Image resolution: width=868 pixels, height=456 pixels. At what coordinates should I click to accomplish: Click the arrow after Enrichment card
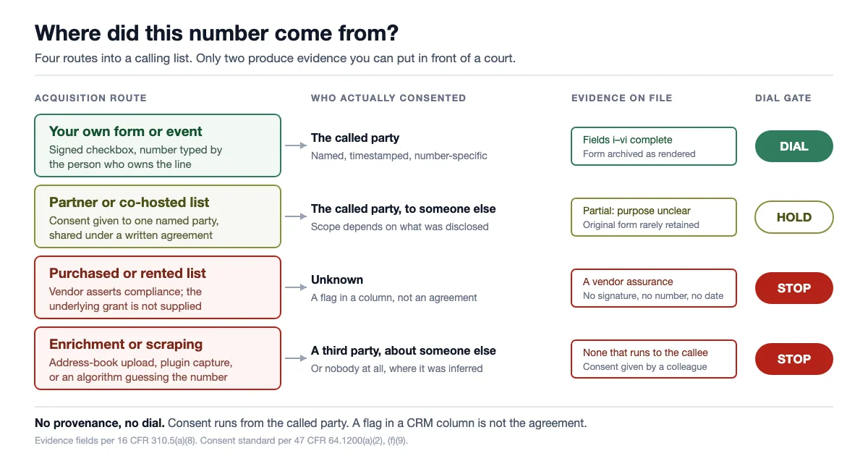point(296,358)
